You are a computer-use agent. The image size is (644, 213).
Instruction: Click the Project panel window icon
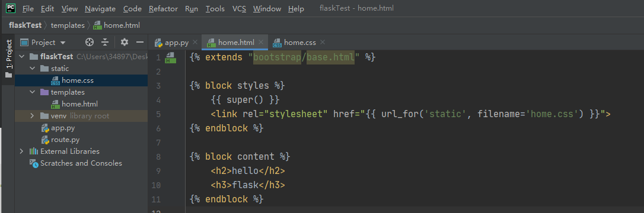pos(24,42)
